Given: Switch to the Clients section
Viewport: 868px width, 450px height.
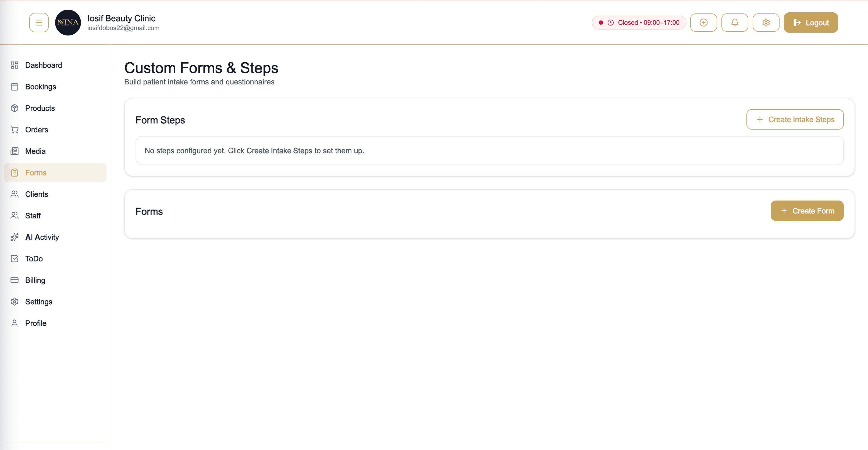Looking at the screenshot, I should coord(36,194).
